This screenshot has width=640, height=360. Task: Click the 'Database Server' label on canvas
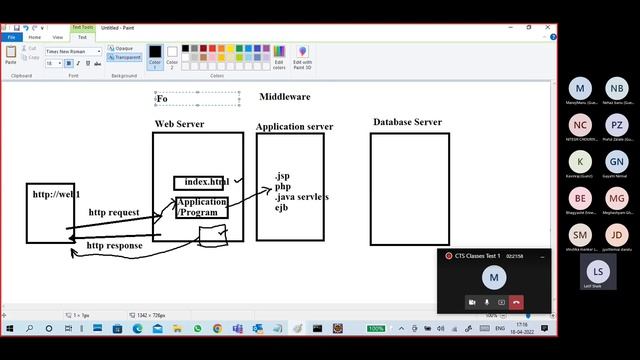[x=407, y=122]
